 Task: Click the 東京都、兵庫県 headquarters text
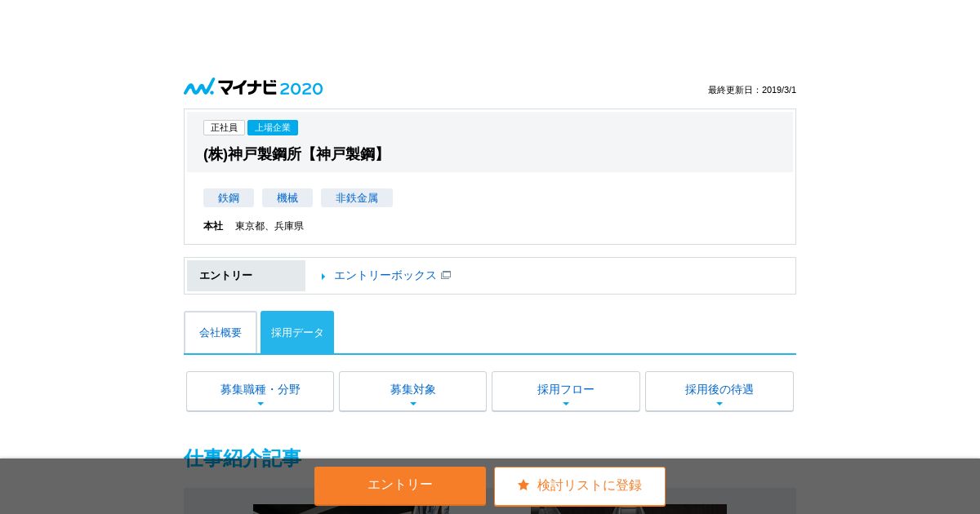pyautogui.click(x=269, y=226)
